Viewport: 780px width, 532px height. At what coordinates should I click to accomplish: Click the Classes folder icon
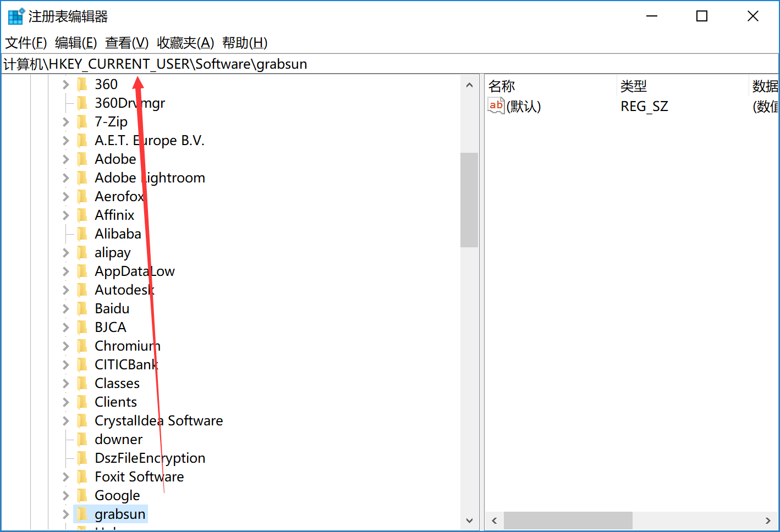click(82, 383)
